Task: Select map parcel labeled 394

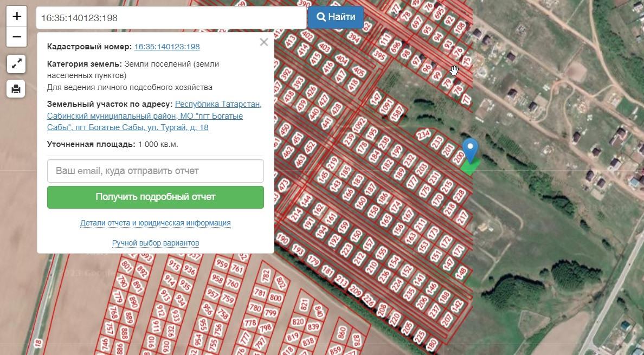Action: pos(353,38)
